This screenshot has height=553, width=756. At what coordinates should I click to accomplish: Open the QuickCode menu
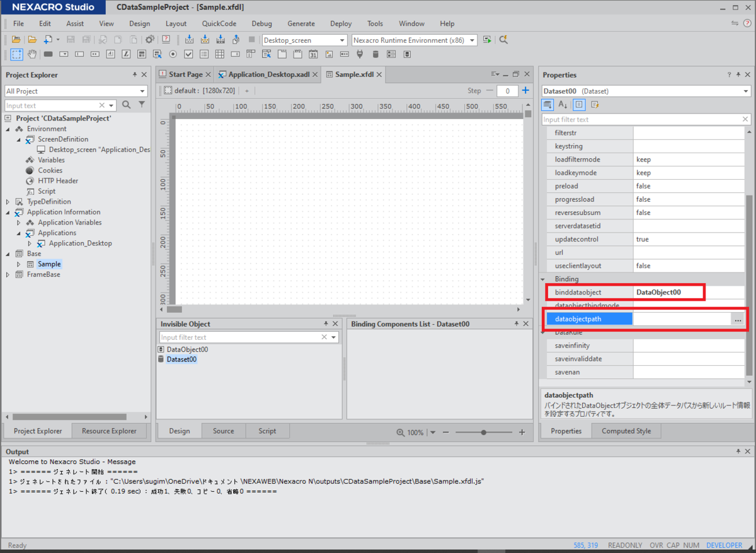[x=219, y=23]
